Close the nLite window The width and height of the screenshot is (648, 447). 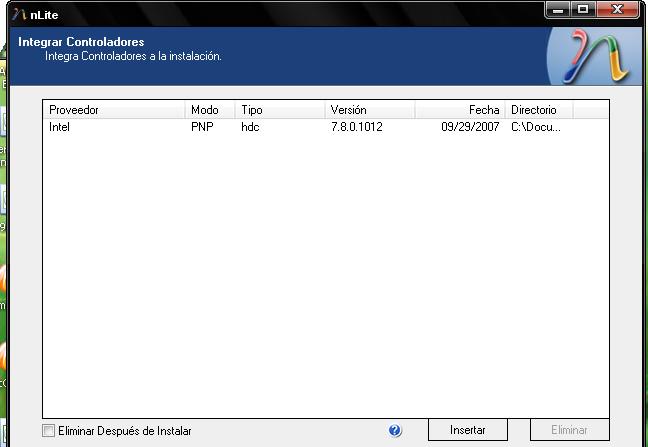(617, 10)
